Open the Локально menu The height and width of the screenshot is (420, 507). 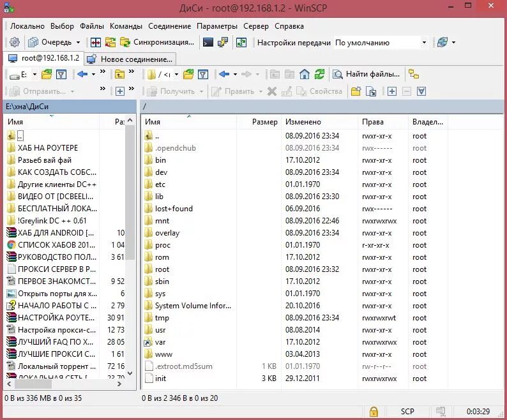pyautogui.click(x=27, y=26)
